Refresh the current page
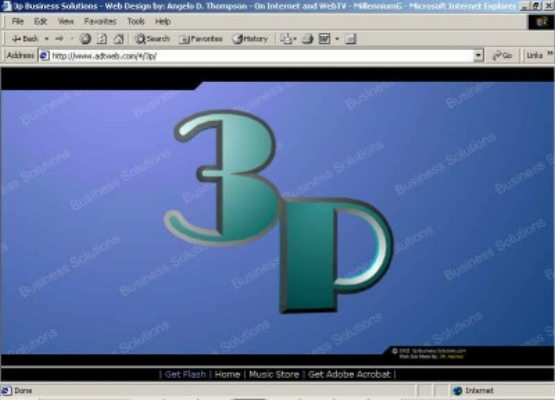The image size is (555, 400). tap(102, 39)
